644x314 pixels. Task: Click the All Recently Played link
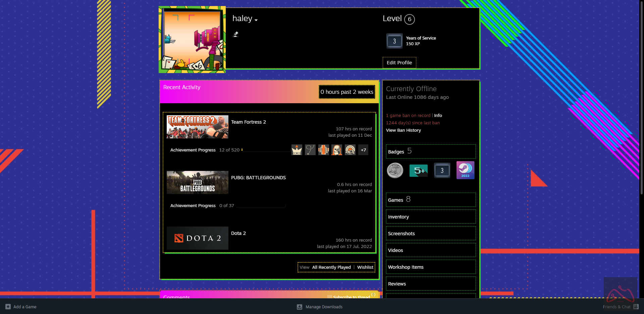pos(331,267)
